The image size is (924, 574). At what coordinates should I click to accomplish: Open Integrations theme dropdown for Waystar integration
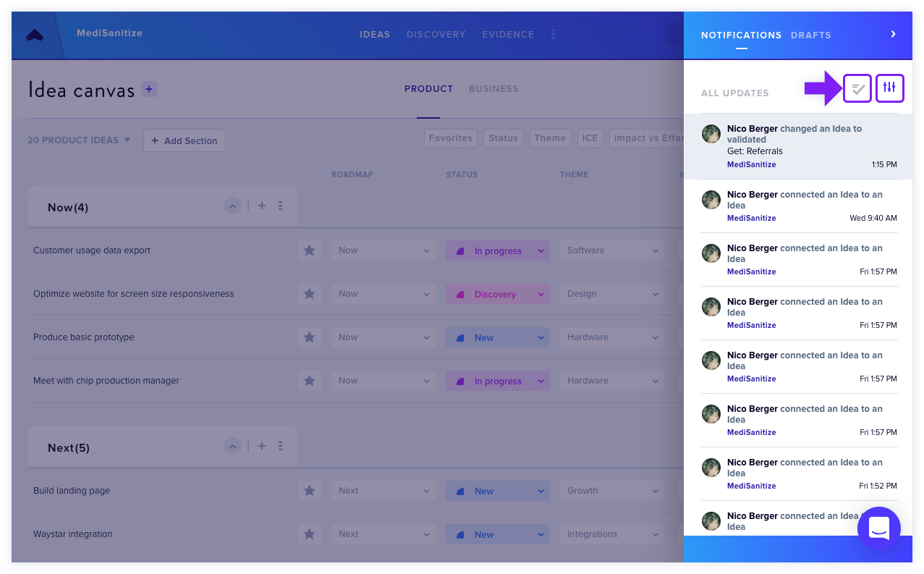(612, 534)
